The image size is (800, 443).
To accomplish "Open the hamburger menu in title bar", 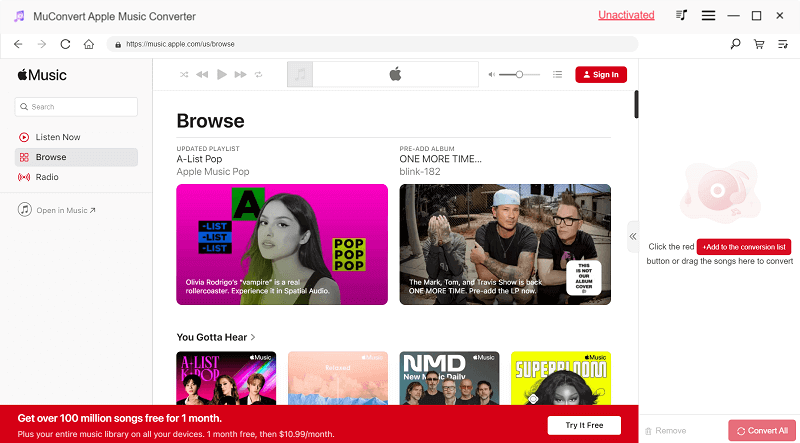I will pos(708,16).
